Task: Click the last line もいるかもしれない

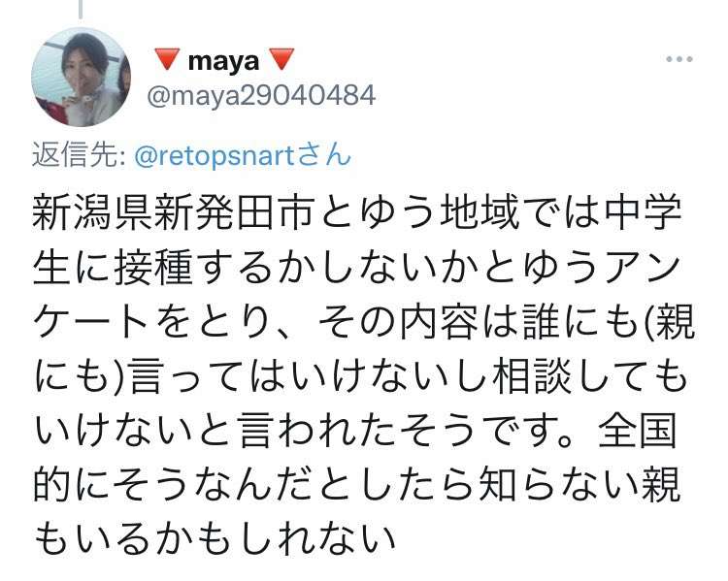Action: 215,539
